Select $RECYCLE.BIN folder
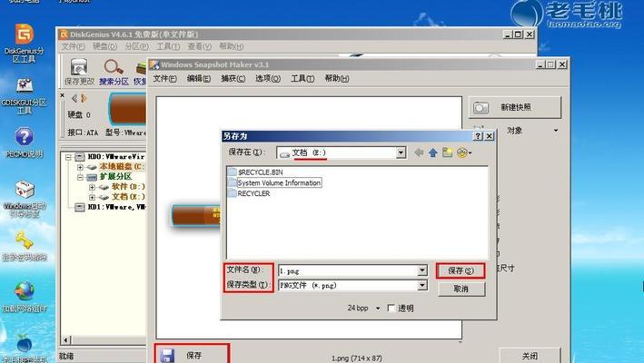This screenshot has width=644, height=363. (255, 172)
